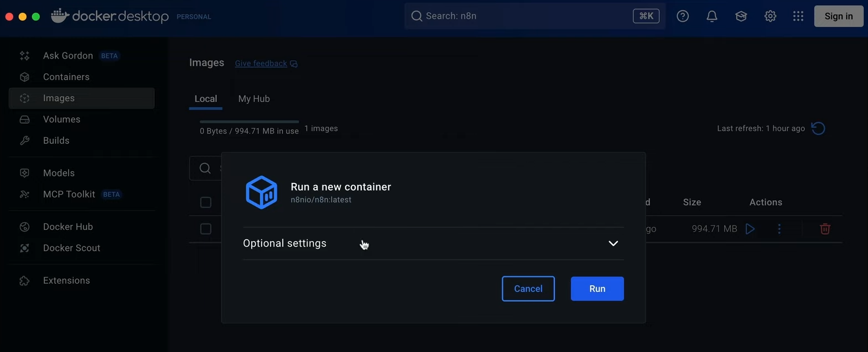Viewport: 868px width, 352px height.
Task: Open the Settings gear icon
Action: [x=770, y=16]
